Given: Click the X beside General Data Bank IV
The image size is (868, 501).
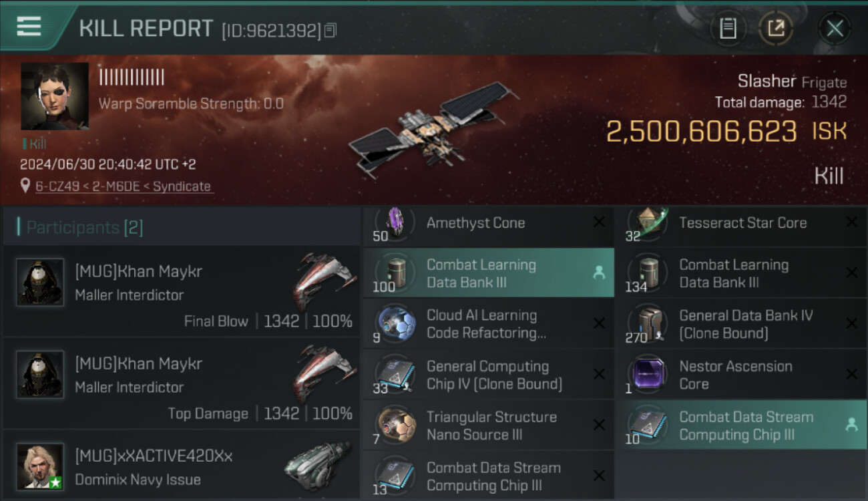Looking at the screenshot, I should point(851,323).
